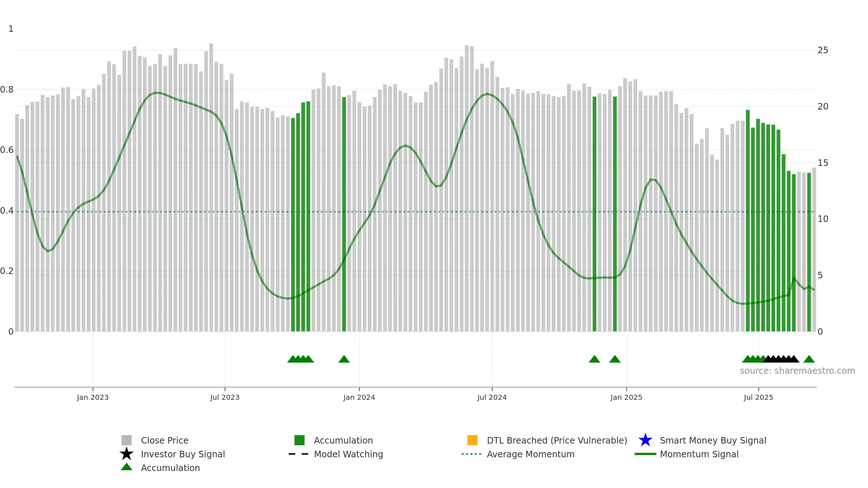Click the orange DTL Breached legend square

pyautogui.click(x=472, y=440)
